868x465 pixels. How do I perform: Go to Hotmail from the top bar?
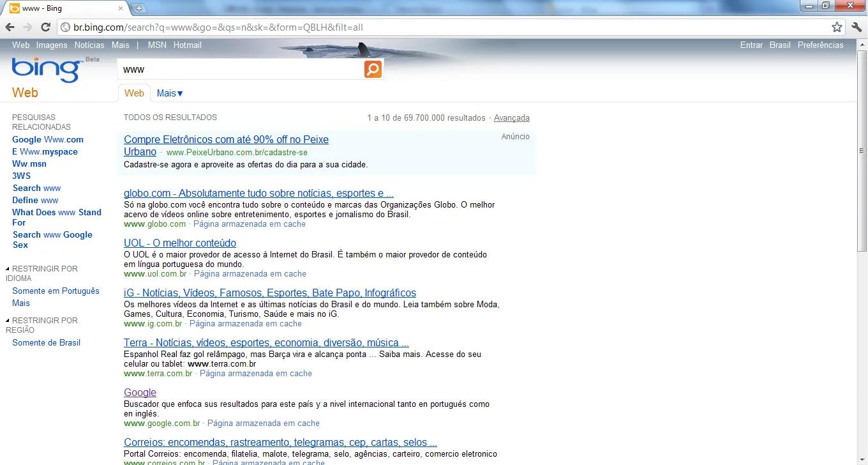pos(188,45)
